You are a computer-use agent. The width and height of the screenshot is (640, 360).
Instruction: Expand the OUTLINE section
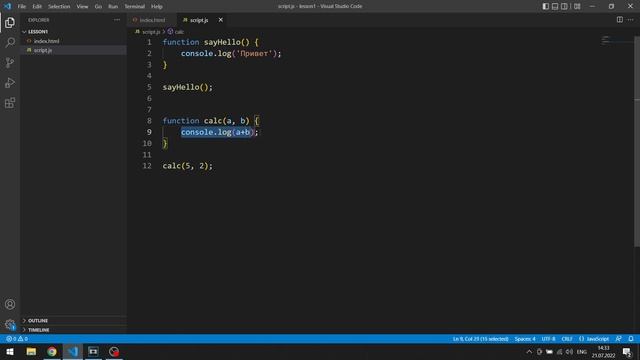point(73,320)
